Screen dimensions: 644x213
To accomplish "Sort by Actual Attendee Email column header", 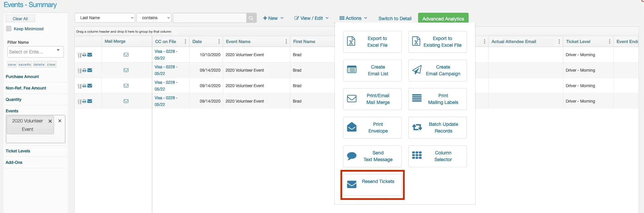I will [x=514, y=42].
